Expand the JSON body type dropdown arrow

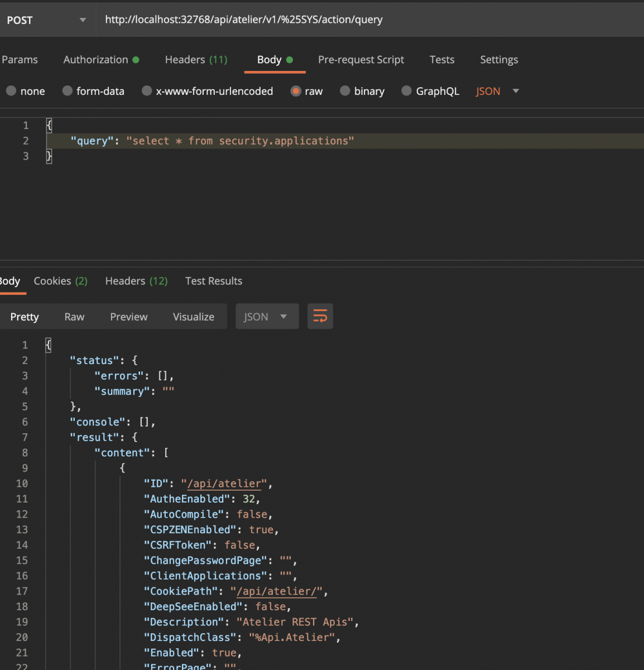[516, 91]
